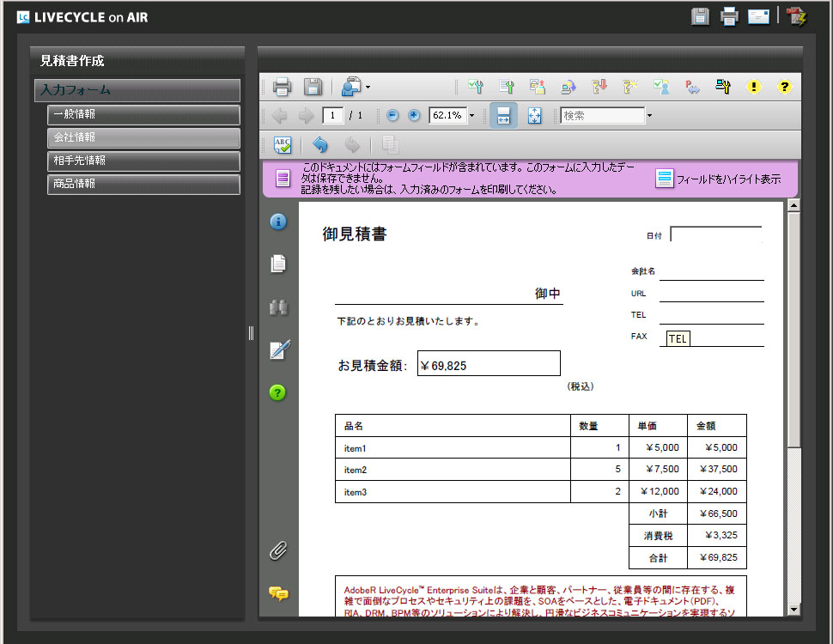
Task: Click the recipient name field before 御中
Action: pos(434,294)
